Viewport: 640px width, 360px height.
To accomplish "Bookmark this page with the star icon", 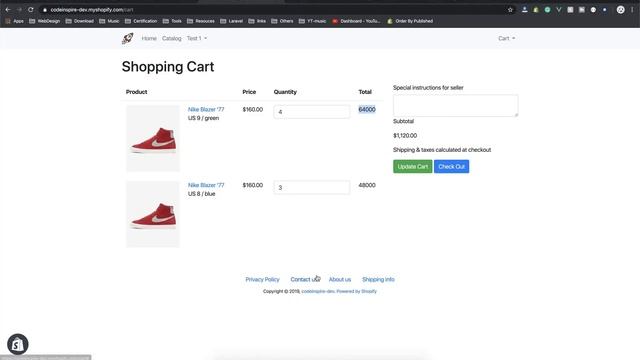I will tap(510, 9).
